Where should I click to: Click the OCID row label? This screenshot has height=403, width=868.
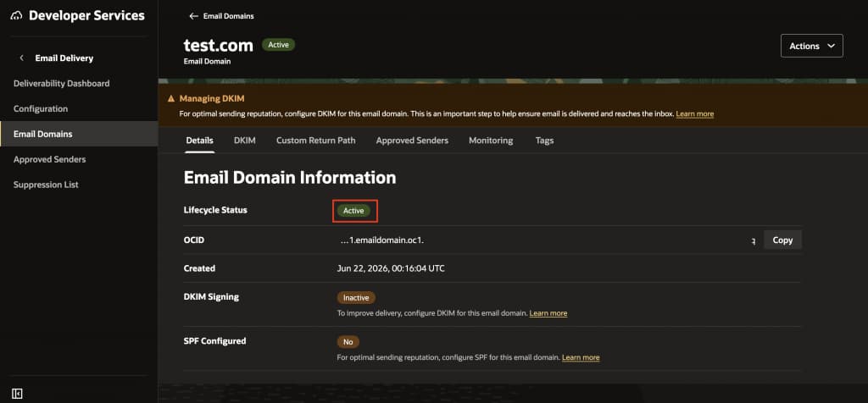pos(194,240)
